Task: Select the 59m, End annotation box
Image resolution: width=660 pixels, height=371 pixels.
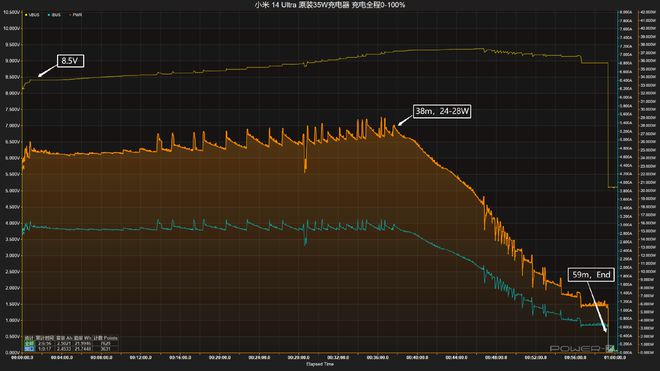Action: click(x=591, y=275)
